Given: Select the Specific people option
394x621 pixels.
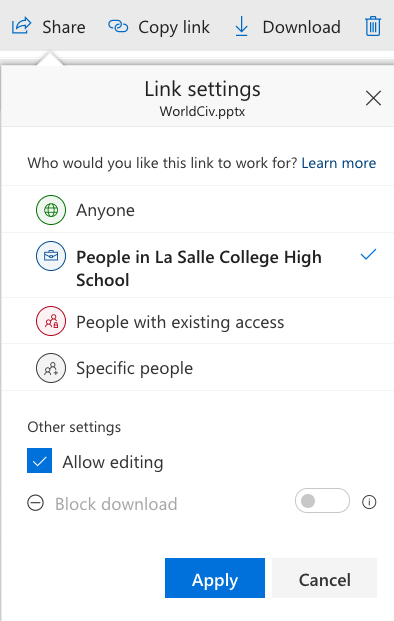Looking at the screenshot, I should pos(198,368).
